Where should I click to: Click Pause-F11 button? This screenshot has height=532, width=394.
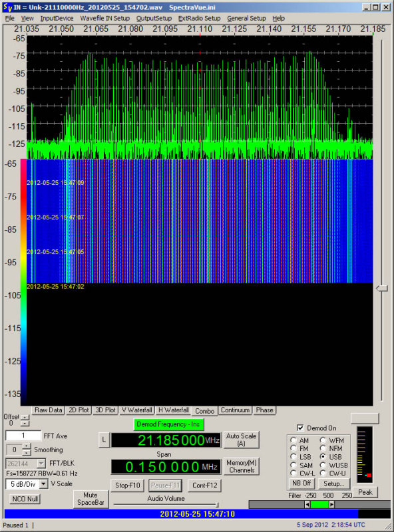[x=166, y=485]
